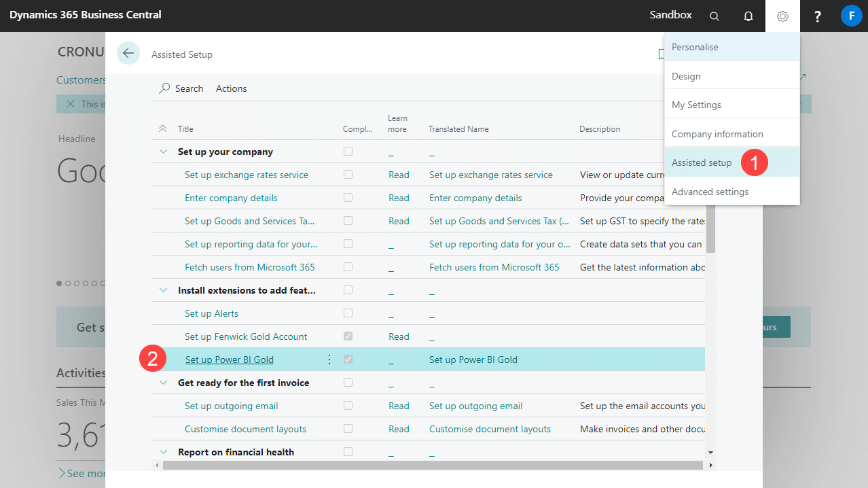Choose Assisted setup in settings menu
The image size is (868, 488).
[731, 162]
